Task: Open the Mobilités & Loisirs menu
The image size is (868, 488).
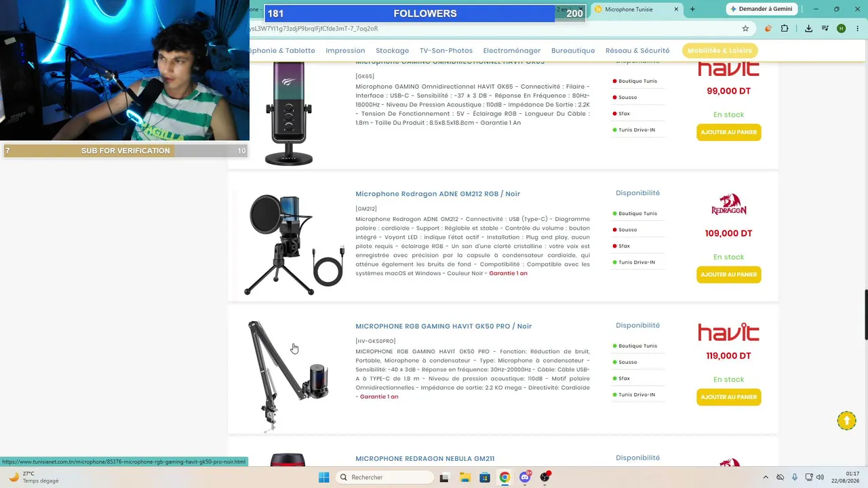Action: click(719, 51)
